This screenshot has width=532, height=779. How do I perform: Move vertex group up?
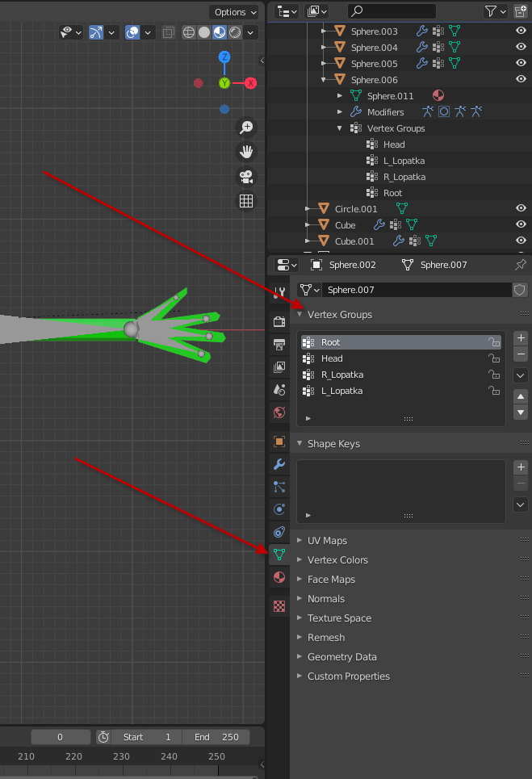[520, 396]
